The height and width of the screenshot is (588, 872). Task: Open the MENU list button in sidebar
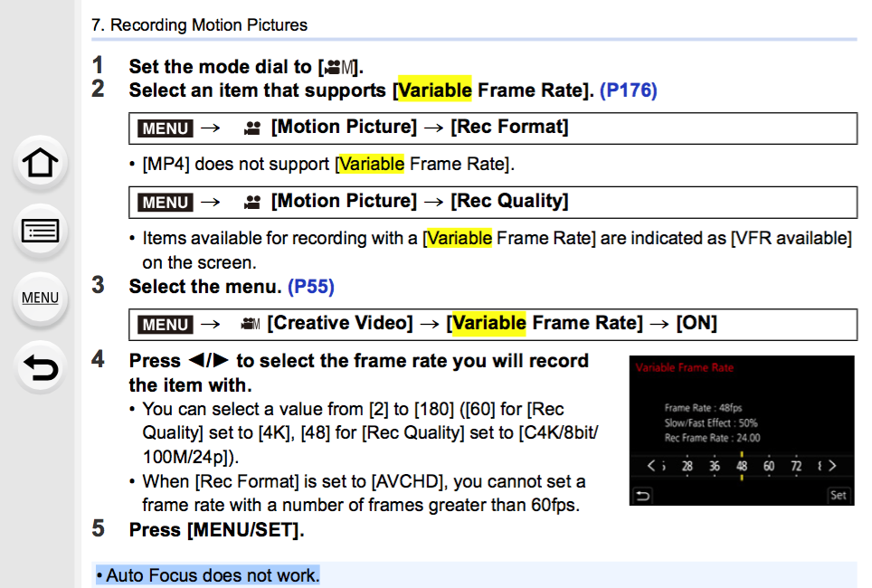click(40, 299)
